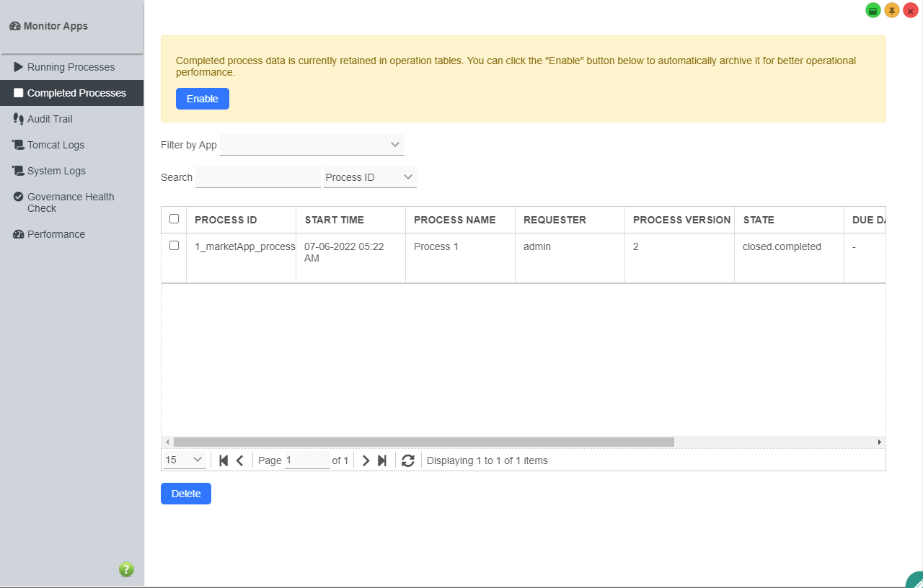923x588 pixels.
Task: Click the orange pin icon at top right
Action: point(892,11)
